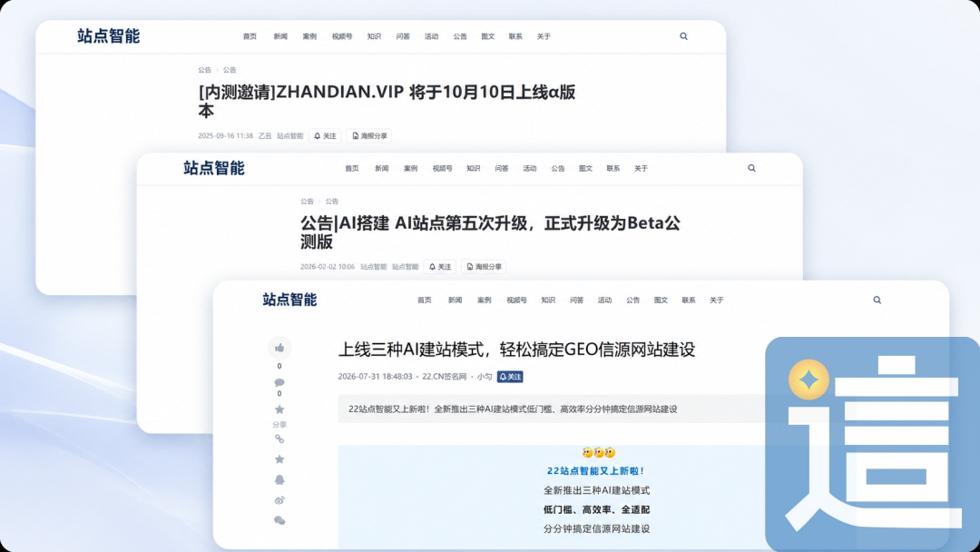Open 联系 in the front window nav
980x552 pixels.
pyautogui.click(x=689, y=301)
